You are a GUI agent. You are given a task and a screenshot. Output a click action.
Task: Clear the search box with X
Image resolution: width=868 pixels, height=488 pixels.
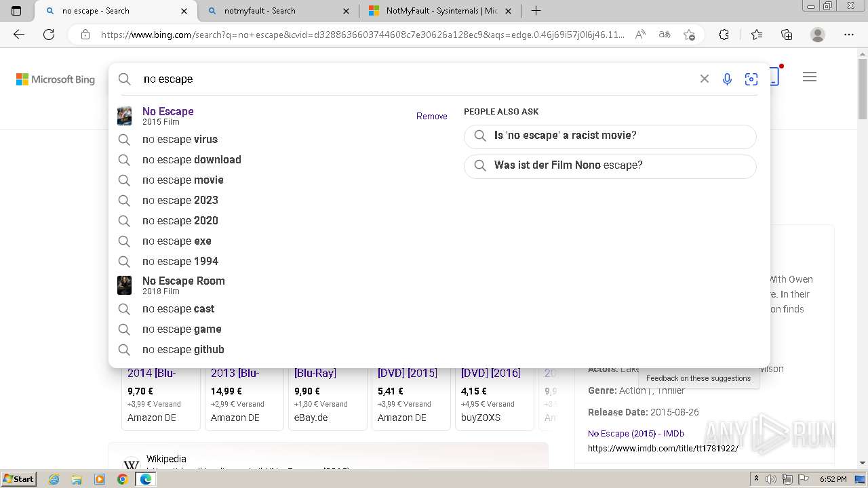[x=705, y=79]
